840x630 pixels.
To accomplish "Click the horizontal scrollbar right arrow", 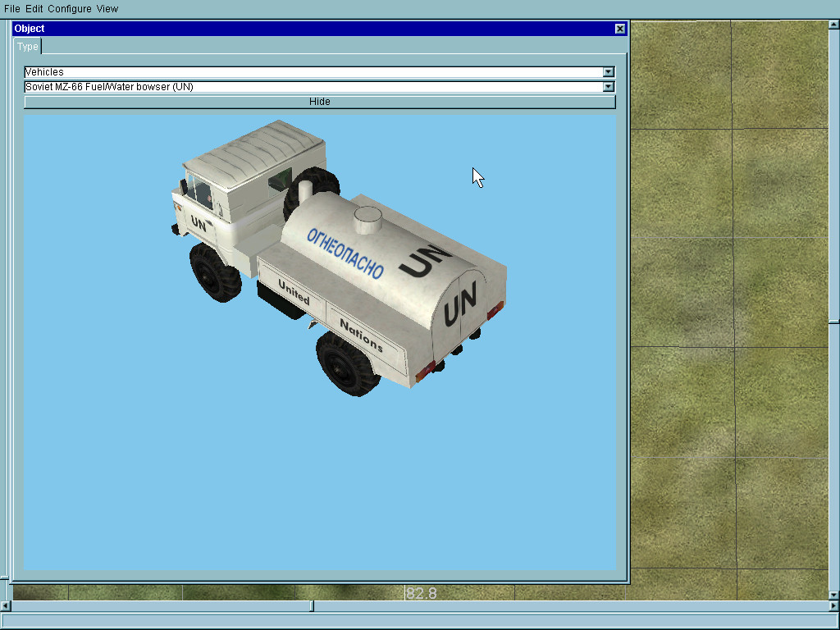I will click(x=833, y=606).
